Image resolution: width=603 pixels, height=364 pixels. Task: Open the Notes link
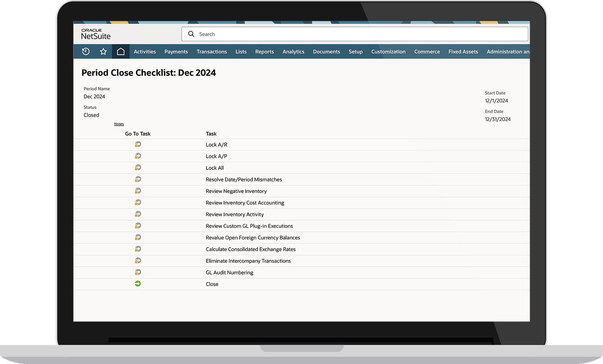(x=119, y=124)
